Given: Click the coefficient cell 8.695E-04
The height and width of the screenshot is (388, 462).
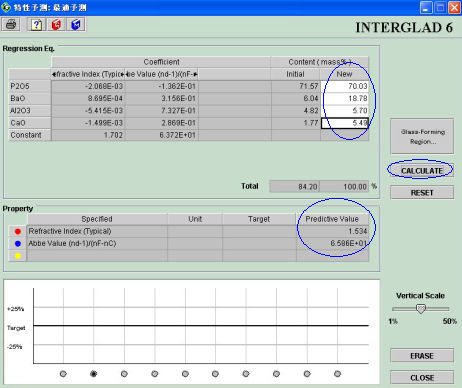Looking at the screenshot, I should click(x=88, y=99).
